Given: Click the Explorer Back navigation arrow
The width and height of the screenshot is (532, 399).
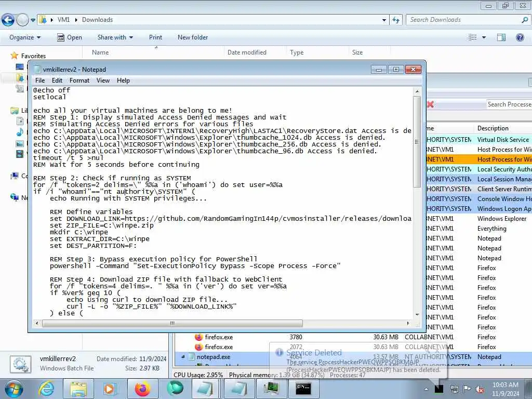Looking at the screenshot, I should (x=8, y=20).
